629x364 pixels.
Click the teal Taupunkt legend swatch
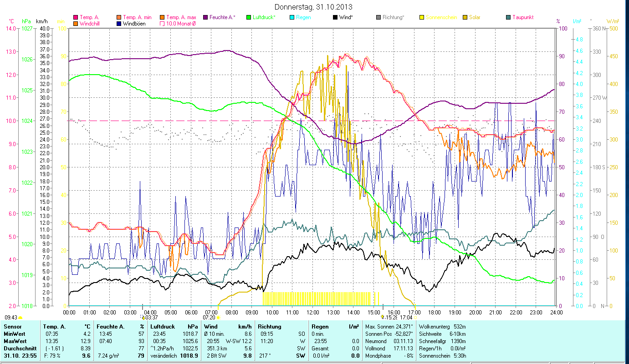pyautogui.click(x=508, y=18)
